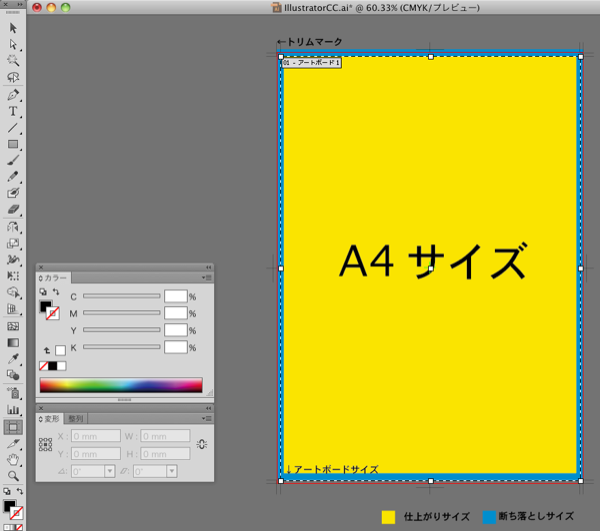Click the カラー panel tab
The height and width of the screenshot is (531, 600).
coord(54,278)
